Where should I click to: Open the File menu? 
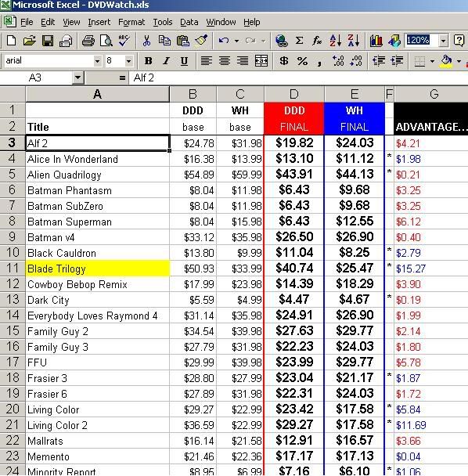tap(27, 22)
